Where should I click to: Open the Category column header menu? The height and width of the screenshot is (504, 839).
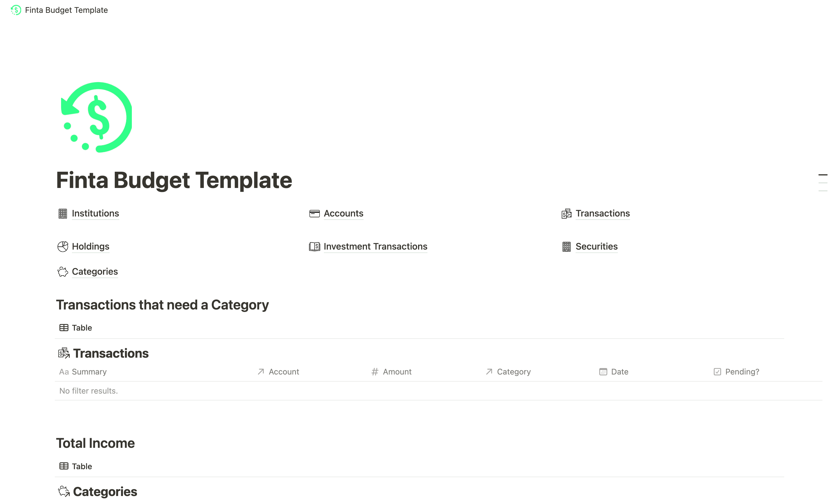tap(514, 372)
